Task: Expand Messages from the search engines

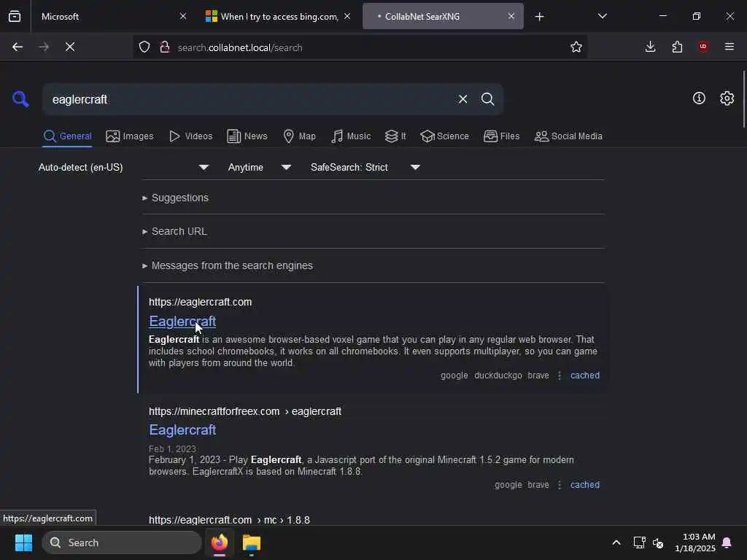Action: pyautogui.click(x=228, y=265)
